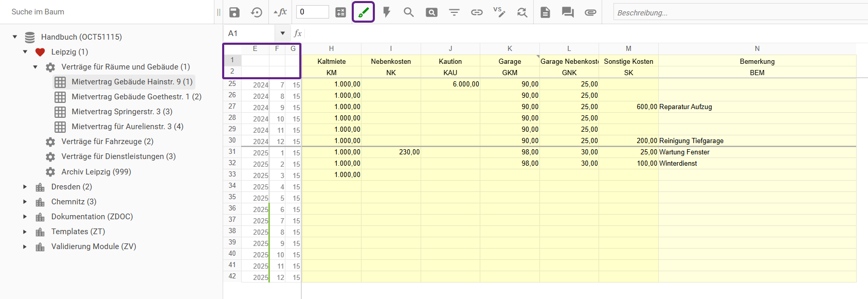The image size is (868, 299).
Task: Select the green paintbrush format tool
Action: pos(364,12)
